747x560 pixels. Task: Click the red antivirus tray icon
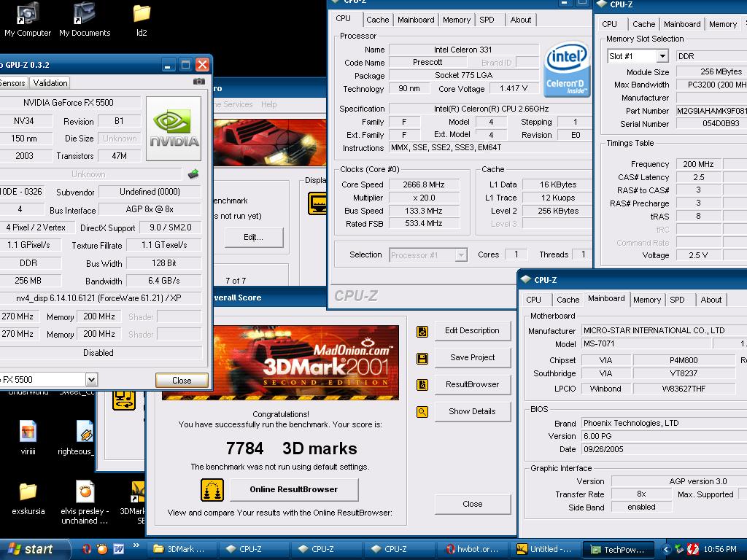tap(693, 549)
